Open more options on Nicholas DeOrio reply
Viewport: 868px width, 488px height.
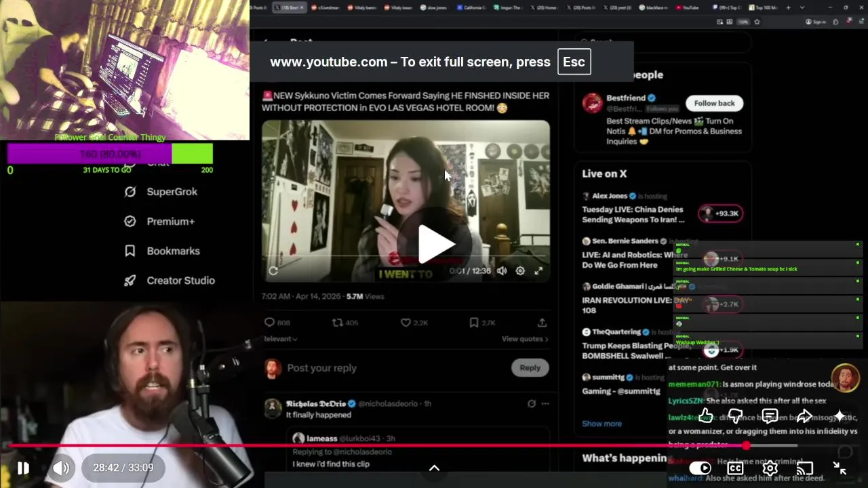tap(545, 404)
